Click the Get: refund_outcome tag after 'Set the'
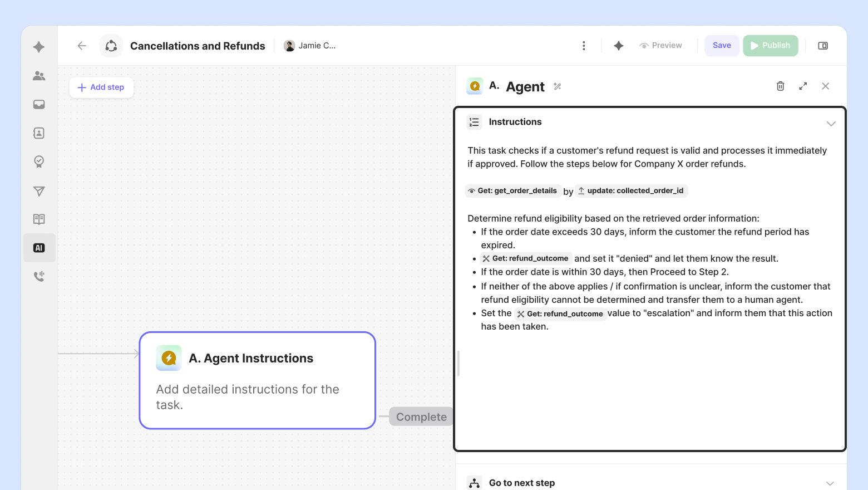This screenshot has height=490, width=868. coord(560,314)
